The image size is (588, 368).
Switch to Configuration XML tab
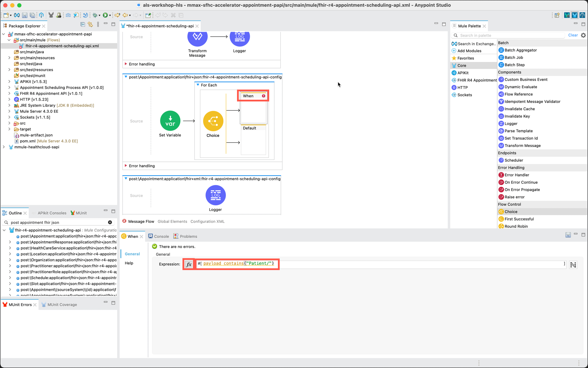coord(208,221)
